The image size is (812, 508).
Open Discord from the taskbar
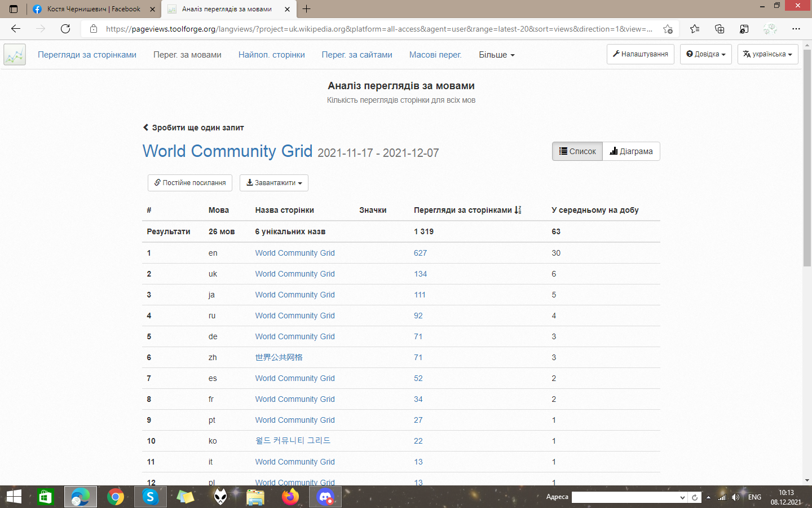pyautogui.click(x=325, y=497)
